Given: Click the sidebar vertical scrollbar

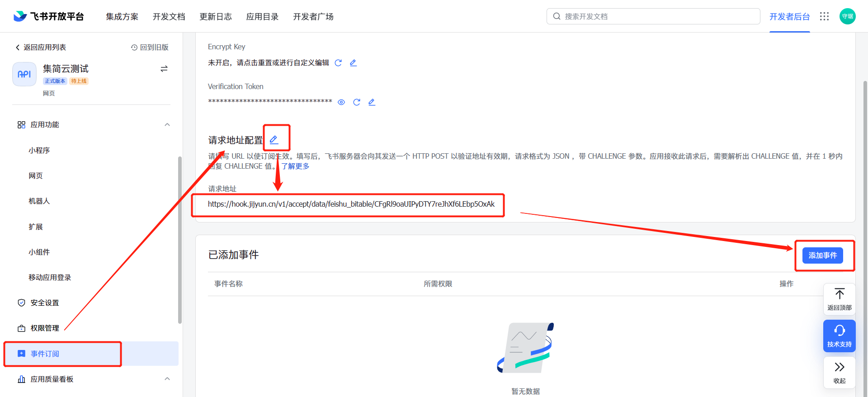Looking at the screenshot, I should (180, 240).
